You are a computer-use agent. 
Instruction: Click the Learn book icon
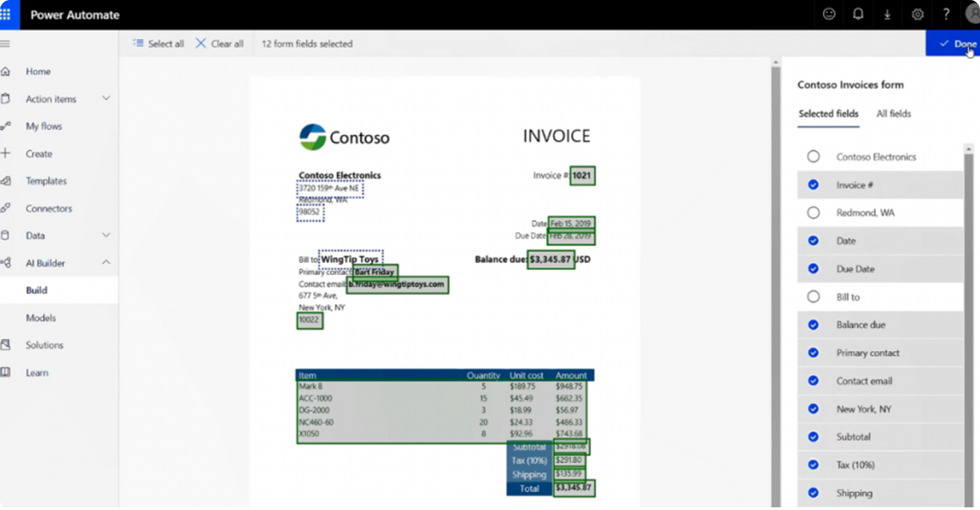tap(6, 372)
